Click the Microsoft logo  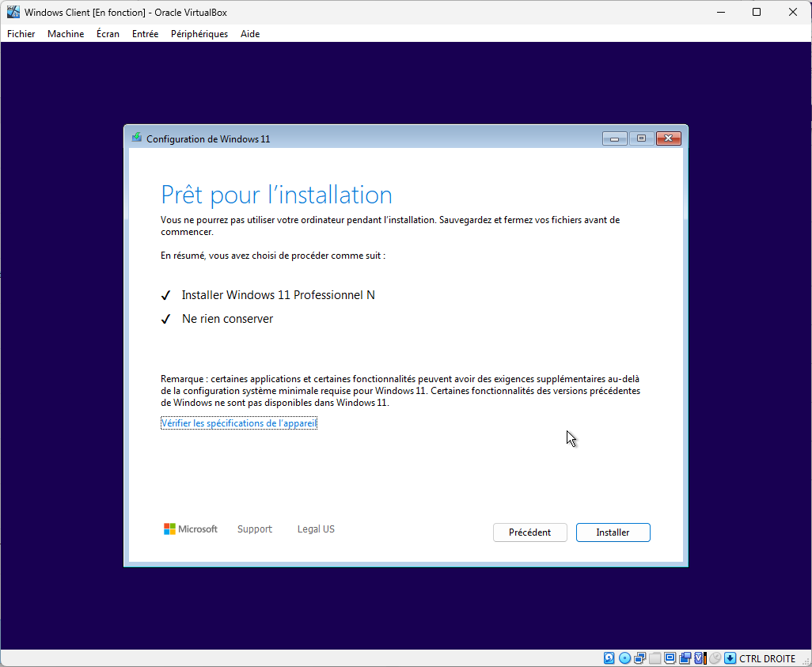pos(190,529)
